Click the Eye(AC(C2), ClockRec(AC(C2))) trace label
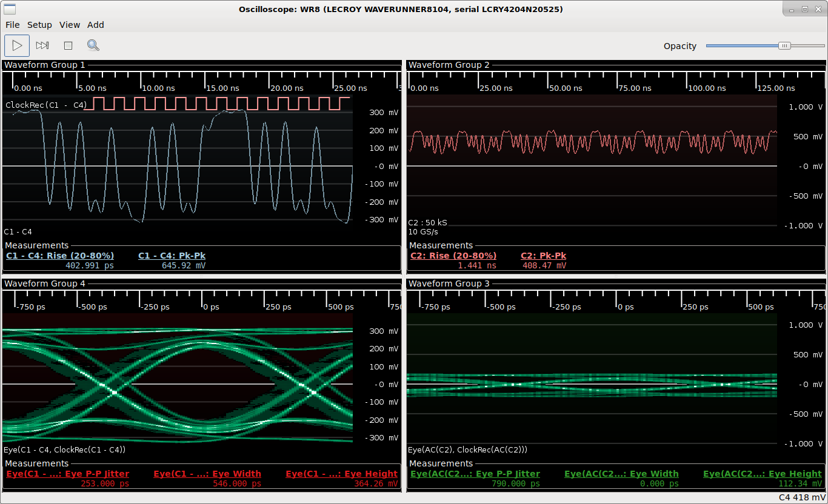This screenshot has width=828, height=504. pos(468,449)
